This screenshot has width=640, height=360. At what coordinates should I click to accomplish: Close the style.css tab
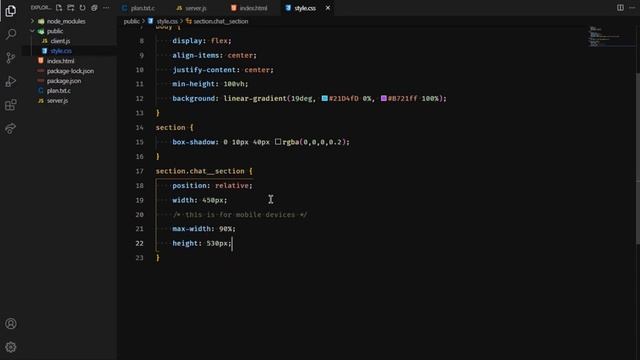click(328, 8)
